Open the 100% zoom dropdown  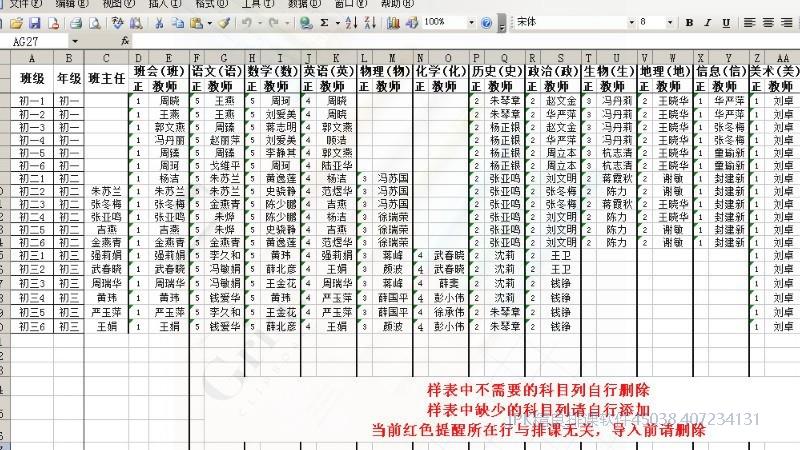click(x=471, y=22)
